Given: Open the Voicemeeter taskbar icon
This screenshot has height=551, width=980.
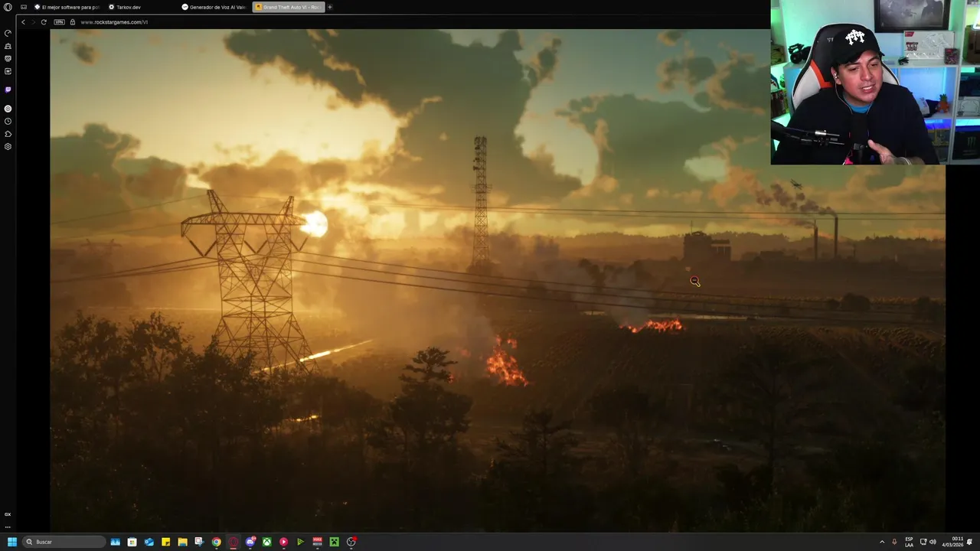Looking at the screenshot, I should [317, 542].
